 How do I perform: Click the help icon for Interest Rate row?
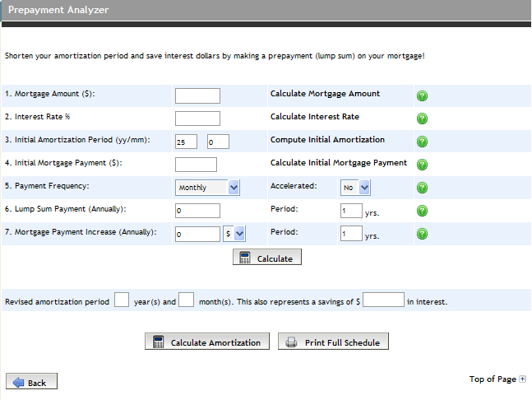click(422, 119)
